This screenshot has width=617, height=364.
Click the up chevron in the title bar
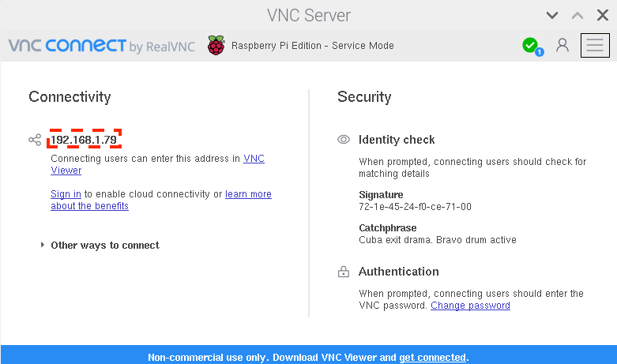pos(577,15)
